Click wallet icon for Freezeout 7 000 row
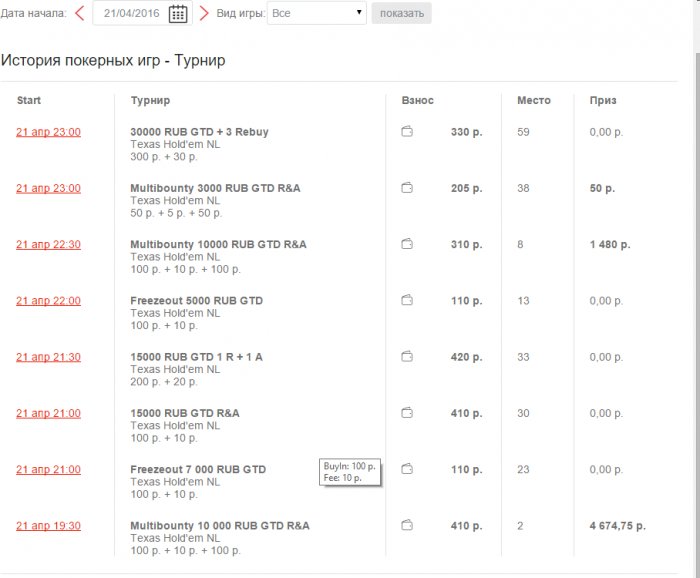The width and height of the screenshot is (700, 578). coord(407,469)
